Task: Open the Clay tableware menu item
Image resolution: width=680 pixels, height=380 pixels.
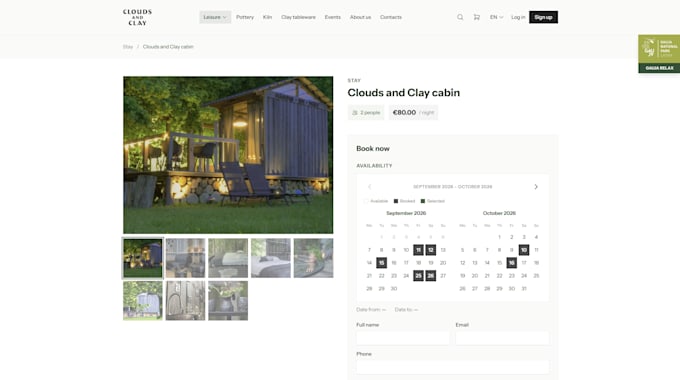Action: pos(298,17)
